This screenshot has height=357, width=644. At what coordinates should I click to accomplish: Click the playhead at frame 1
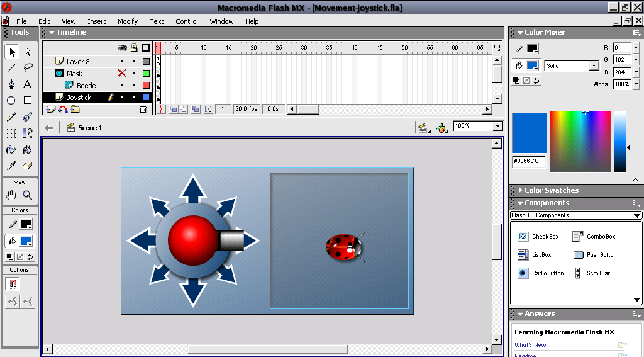click(x=158, y=48)
